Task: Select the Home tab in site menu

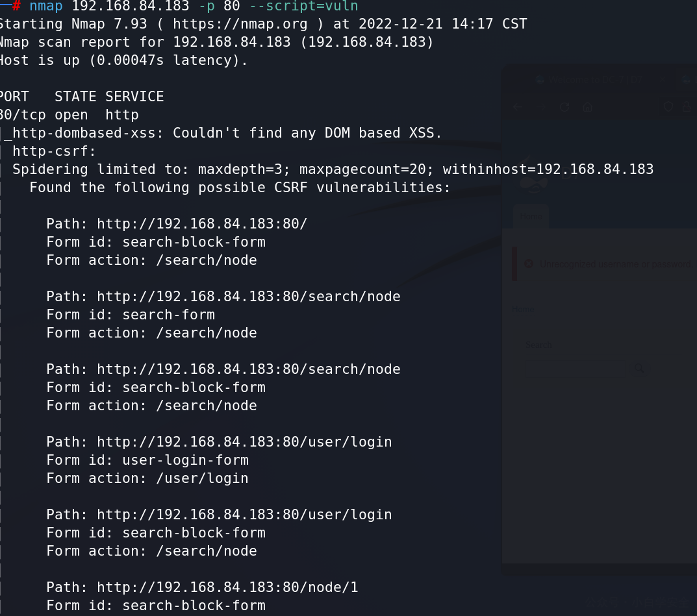Action: tap(531, 216)
